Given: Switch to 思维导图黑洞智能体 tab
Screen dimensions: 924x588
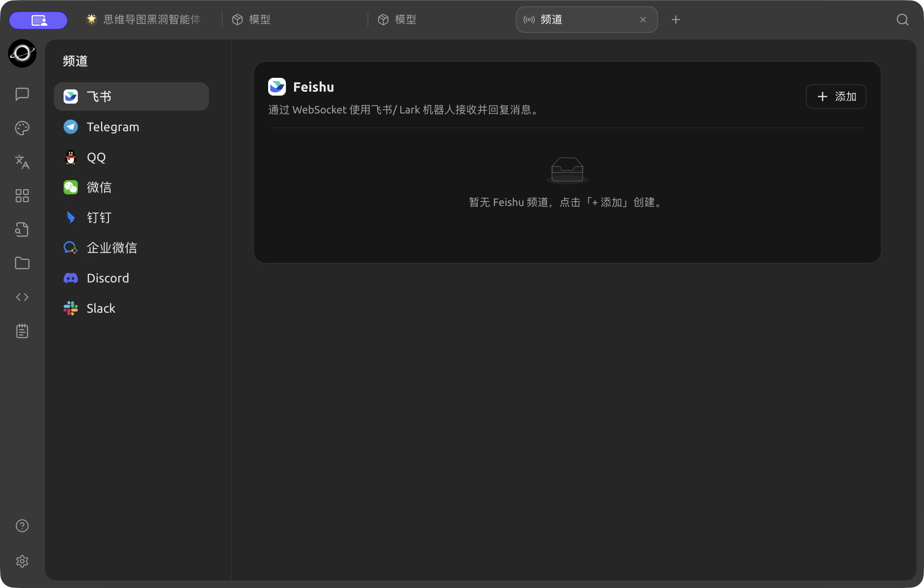Looking at the screenshot, I should [149, 20].
